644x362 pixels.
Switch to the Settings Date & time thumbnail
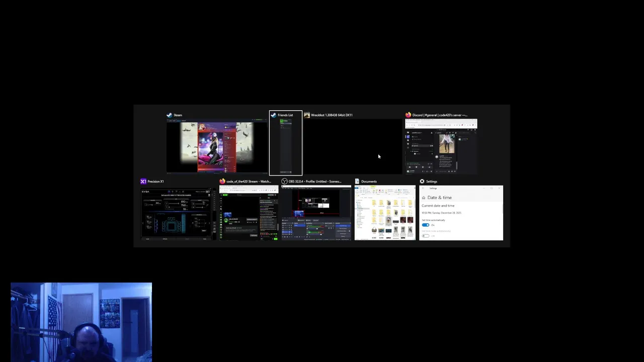(461, 213)
